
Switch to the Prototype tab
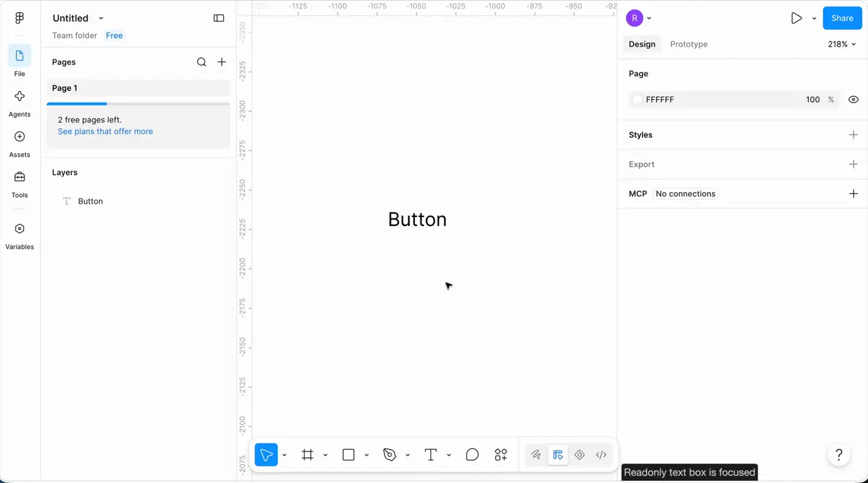pyautogui.click(x=688, y=44)
